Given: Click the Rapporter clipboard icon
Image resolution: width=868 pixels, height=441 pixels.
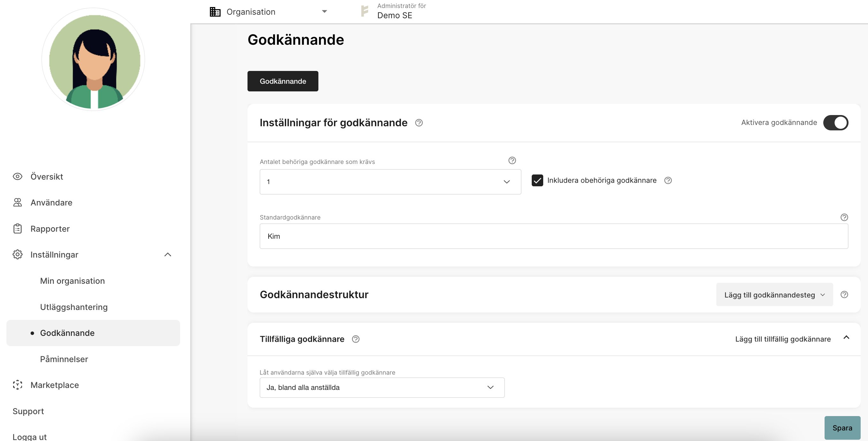Looking at the screenshot, I should click(18, 228).
